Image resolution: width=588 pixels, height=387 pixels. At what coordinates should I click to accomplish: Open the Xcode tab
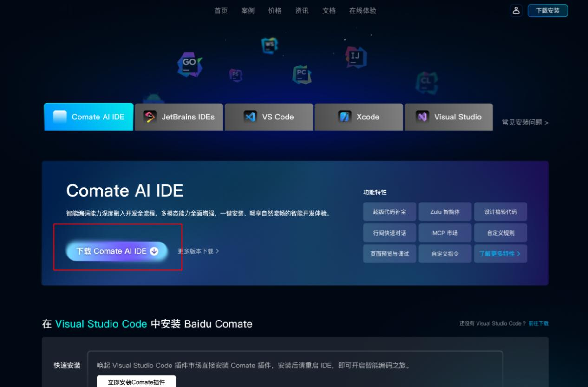(359, 117)
